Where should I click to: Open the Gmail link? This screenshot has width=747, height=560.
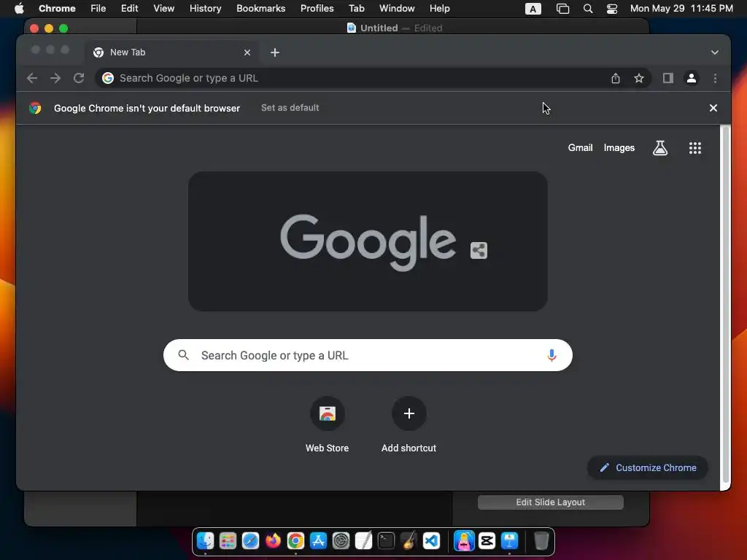580,148
